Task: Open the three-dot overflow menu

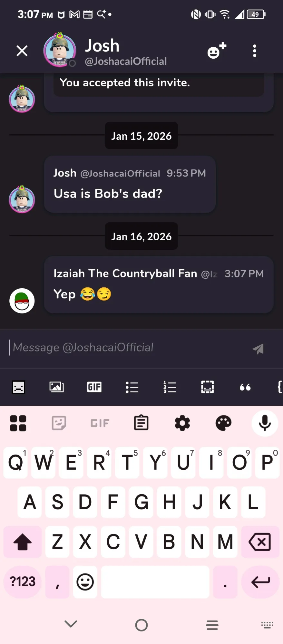Action: [x=255, y=51]
